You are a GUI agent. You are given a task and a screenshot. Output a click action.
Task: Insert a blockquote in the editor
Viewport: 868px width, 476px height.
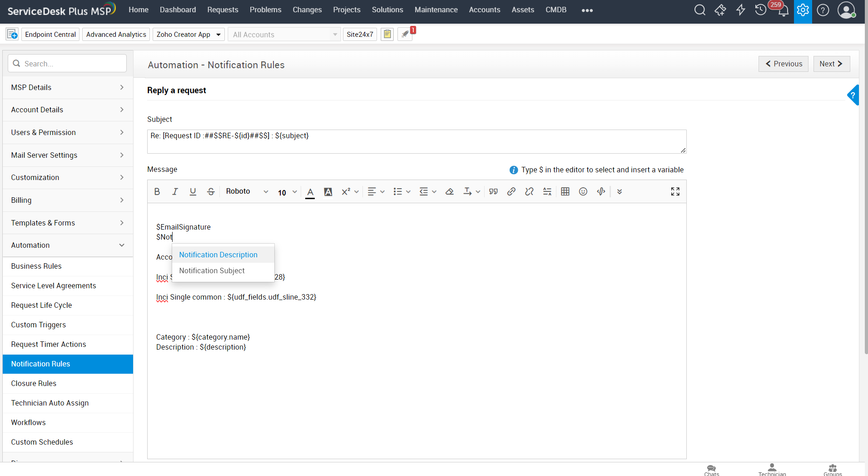click(493, 191)
